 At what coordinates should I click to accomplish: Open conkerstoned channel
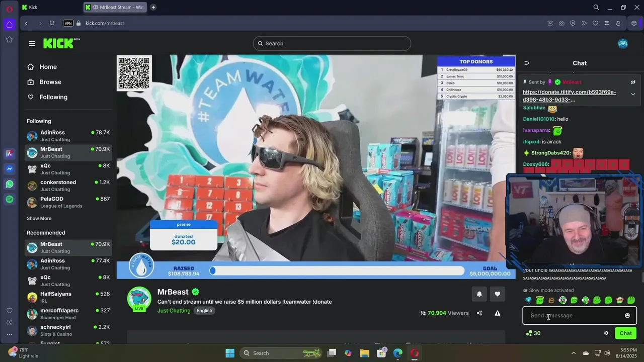(68, 186)
